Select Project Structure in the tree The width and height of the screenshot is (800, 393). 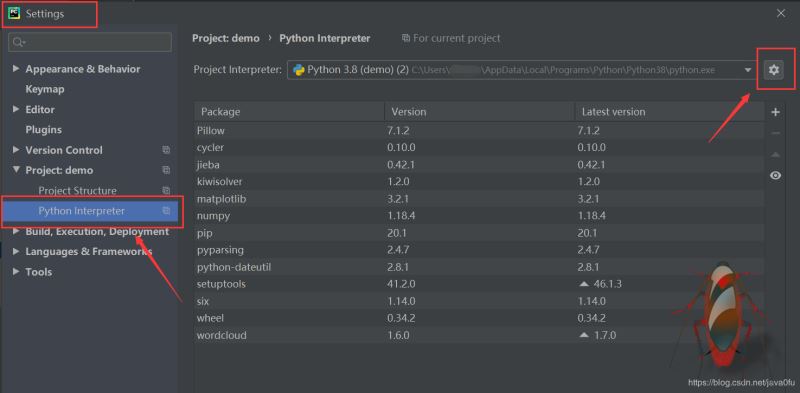click(78, 191)
